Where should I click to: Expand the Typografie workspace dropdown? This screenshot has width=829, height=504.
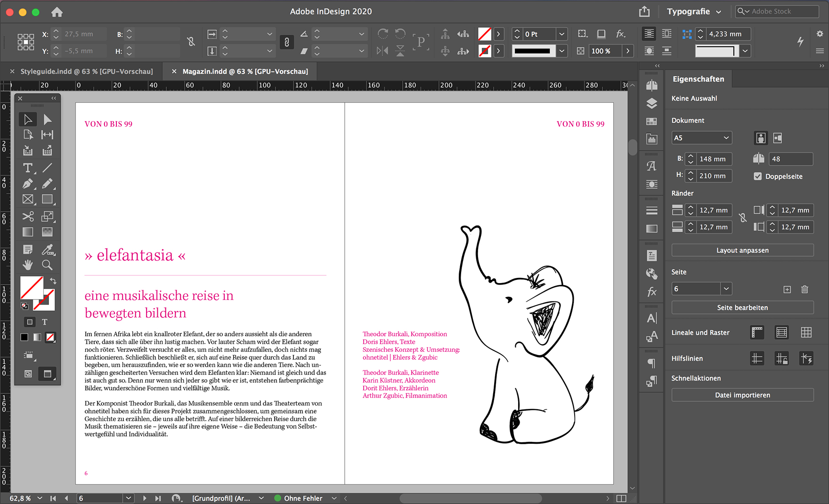coord(693,12)
